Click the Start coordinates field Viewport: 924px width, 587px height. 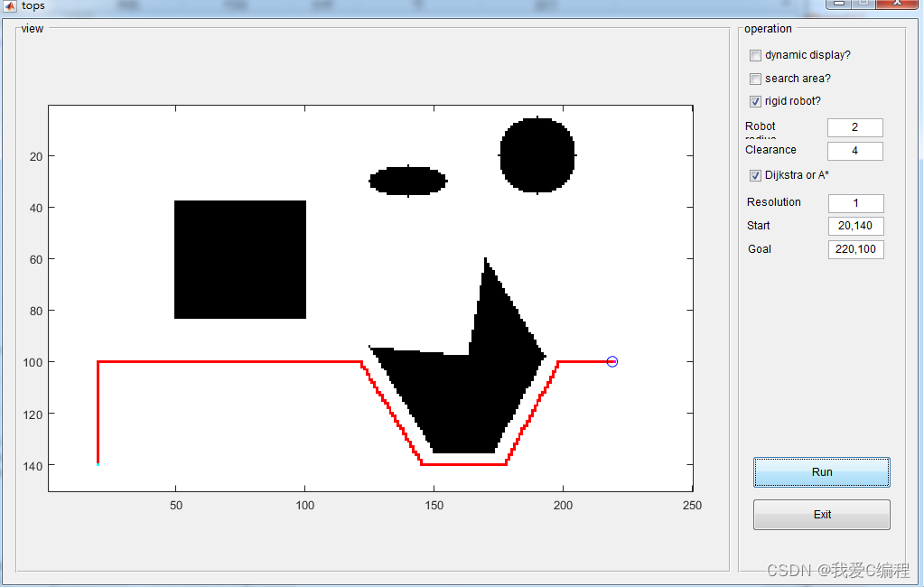tap(855, 226)
